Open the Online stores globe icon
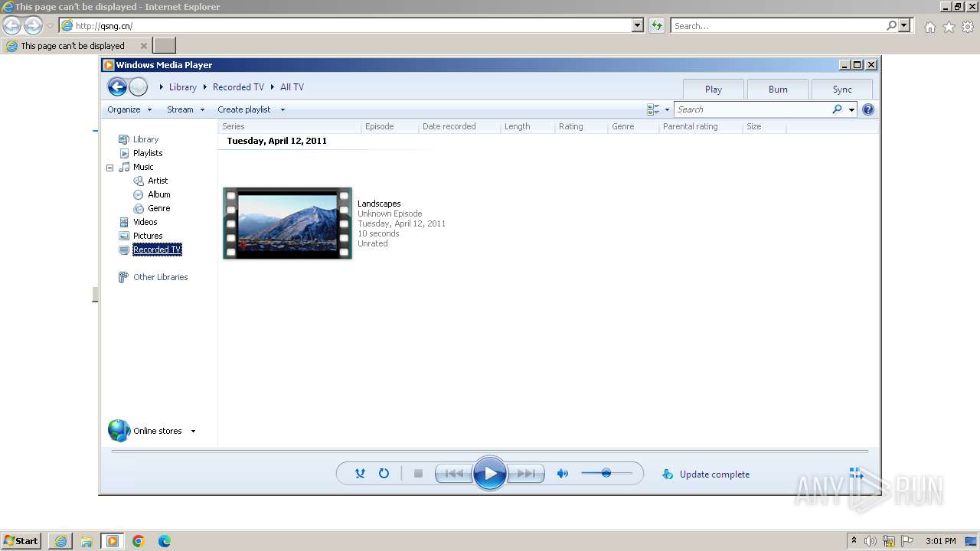This screenshot has height=551, width=980. click(x=119, y=431)
